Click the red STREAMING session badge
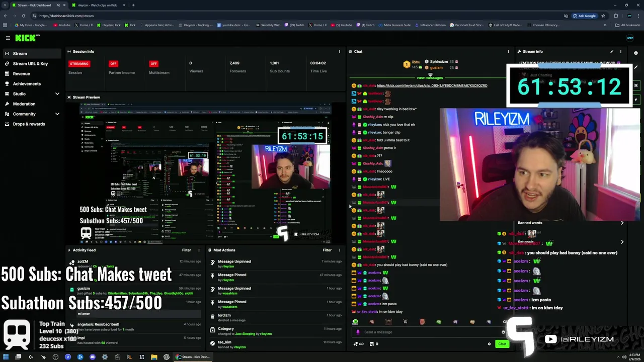Screen dimensions: 644x362 (79, 63)
